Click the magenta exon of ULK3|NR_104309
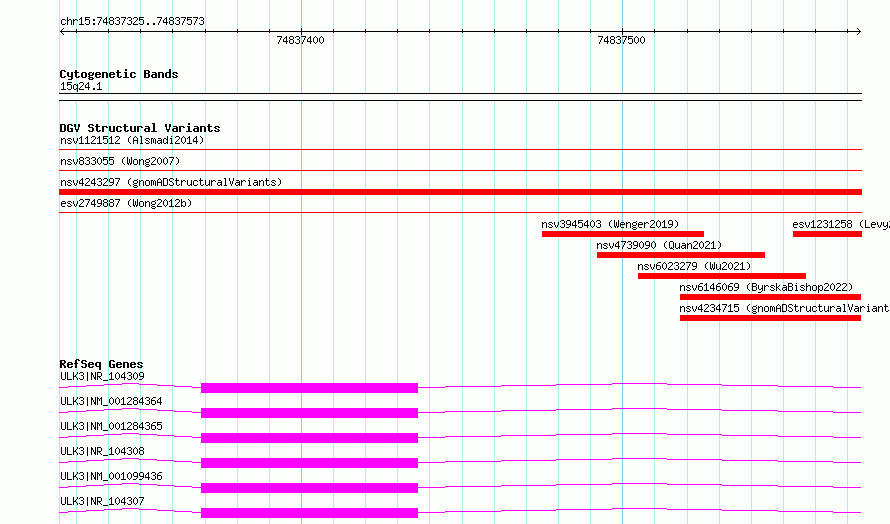 [x=309, y=388]
